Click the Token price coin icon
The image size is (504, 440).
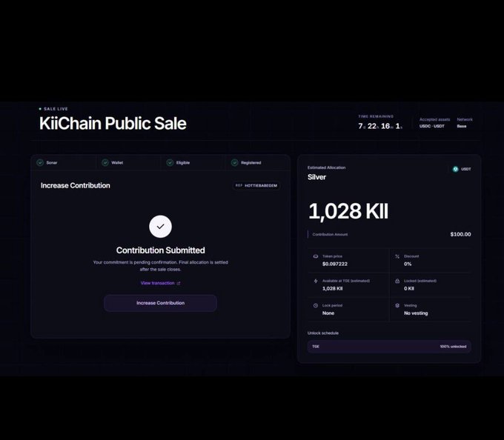[316, 256]
